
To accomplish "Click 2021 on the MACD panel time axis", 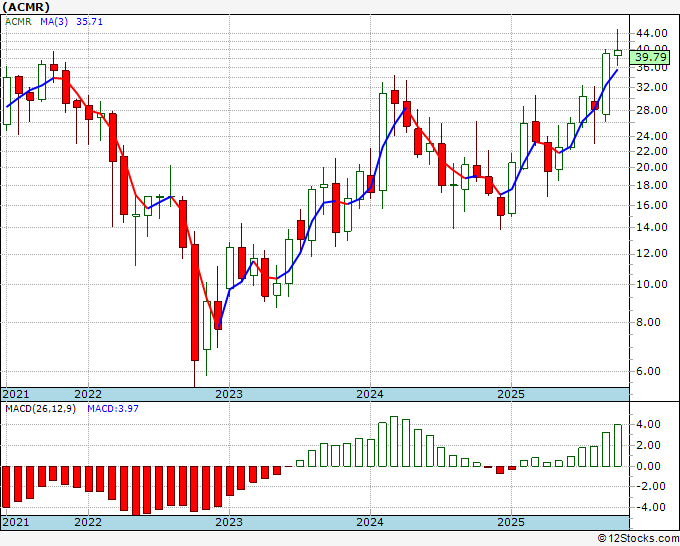I will click(16, 522).
